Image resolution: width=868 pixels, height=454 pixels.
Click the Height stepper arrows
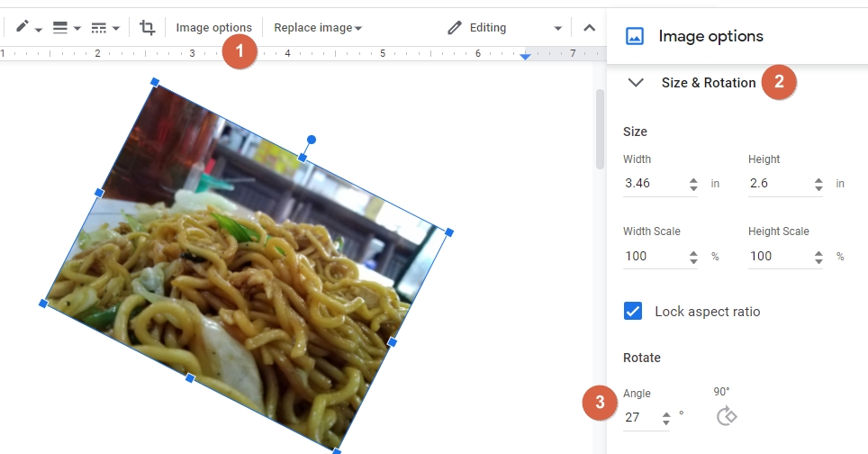pyautogui.click(x=818, y=185)
